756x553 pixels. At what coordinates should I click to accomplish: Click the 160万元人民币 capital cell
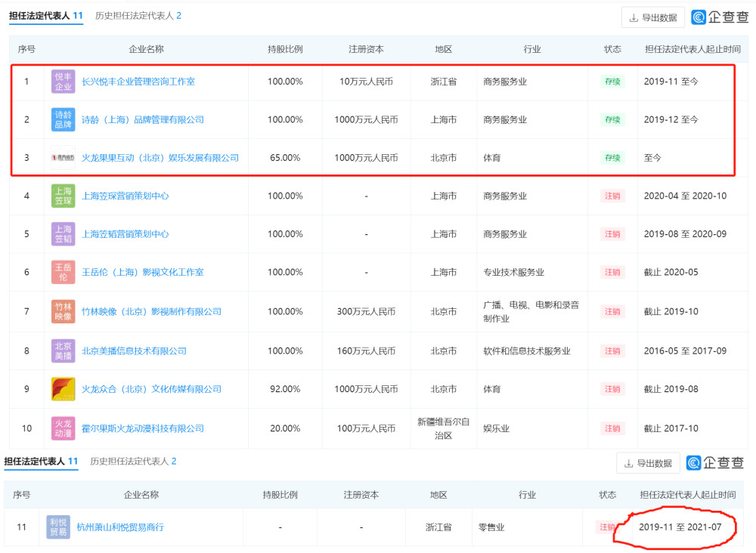point(366,351)
